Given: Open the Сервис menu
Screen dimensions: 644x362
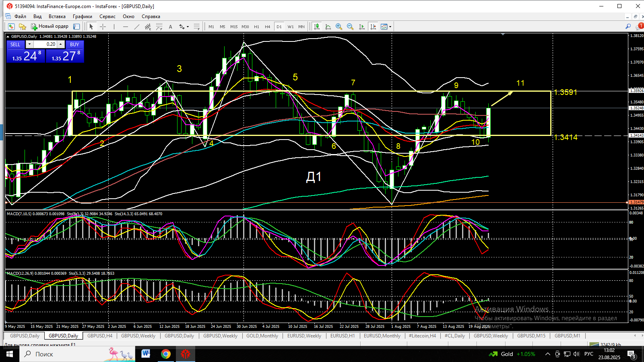Looking at the screenshot, I should 107,16.
